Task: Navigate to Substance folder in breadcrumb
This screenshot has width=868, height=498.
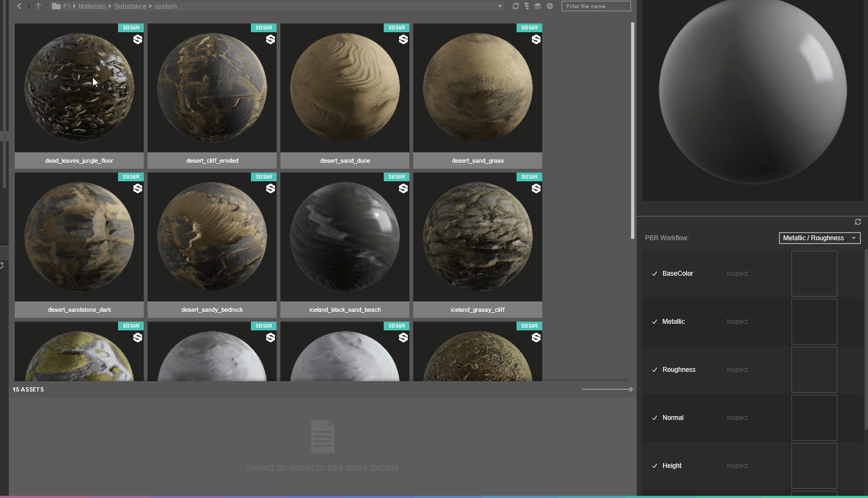Action: click(130, 7)
